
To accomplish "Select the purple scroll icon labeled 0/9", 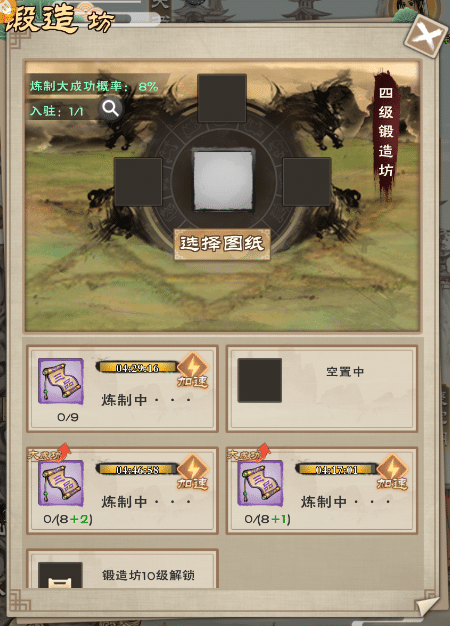I will coord(61,381).
